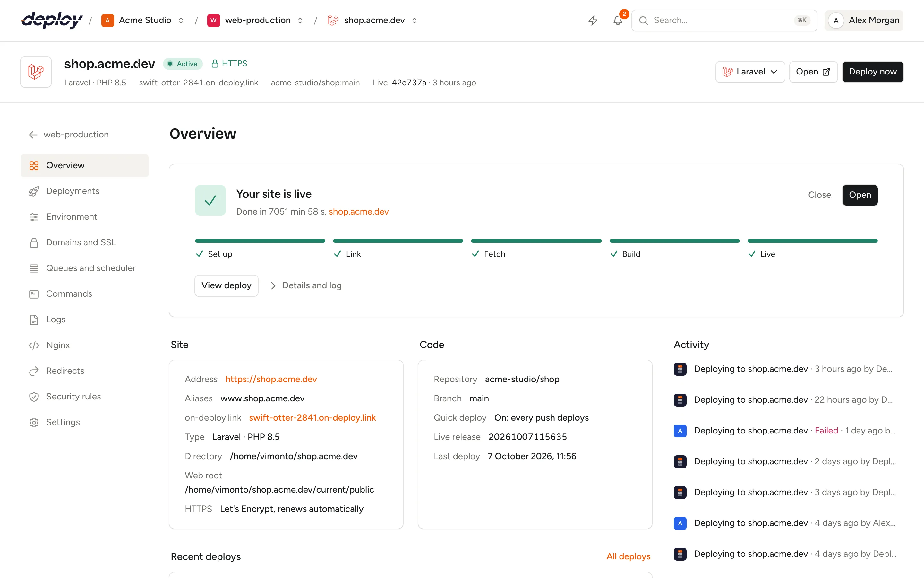Image resolution: width=924 pixels, height=578 pixels.
Task: Focus the Search input field
Action: click(x=724, y=20)
